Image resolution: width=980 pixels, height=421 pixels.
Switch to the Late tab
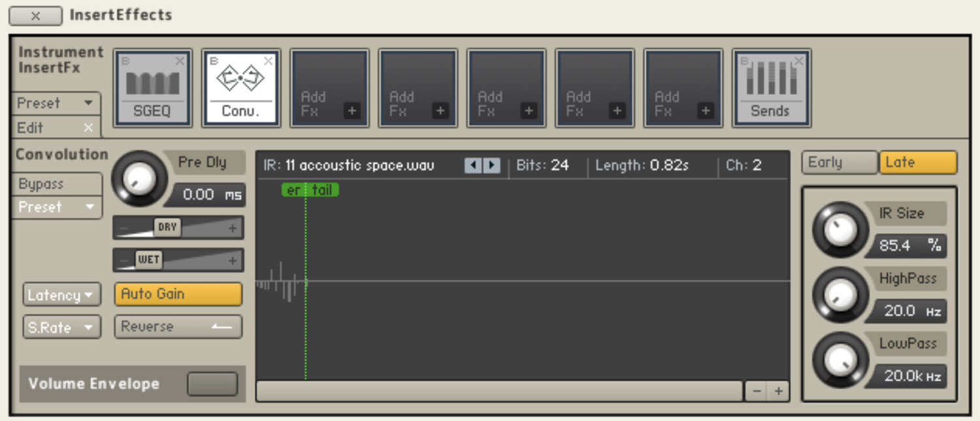917,163
